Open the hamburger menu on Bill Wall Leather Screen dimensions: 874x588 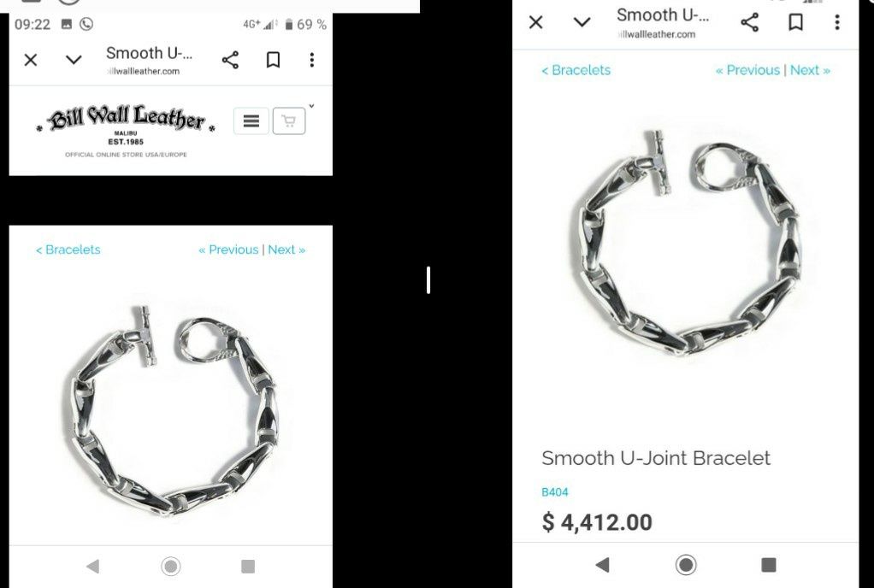(x=251, y=121)
